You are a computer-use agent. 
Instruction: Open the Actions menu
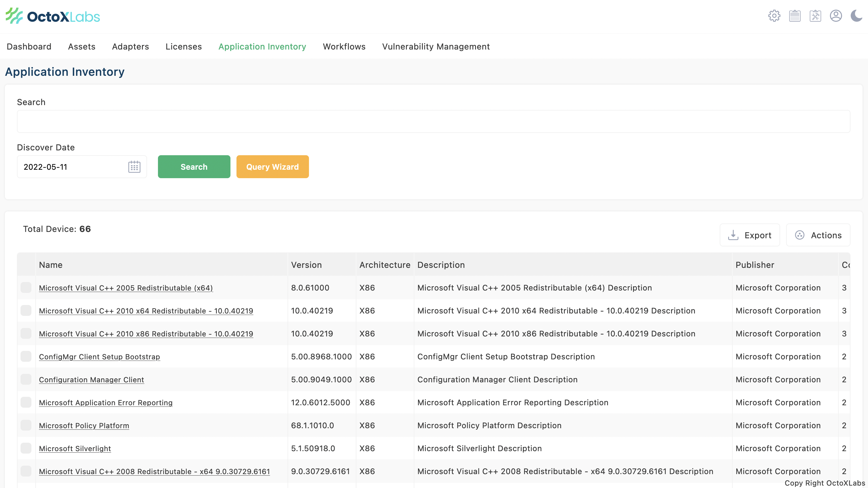pyautogui.click(x=818, y=235)
